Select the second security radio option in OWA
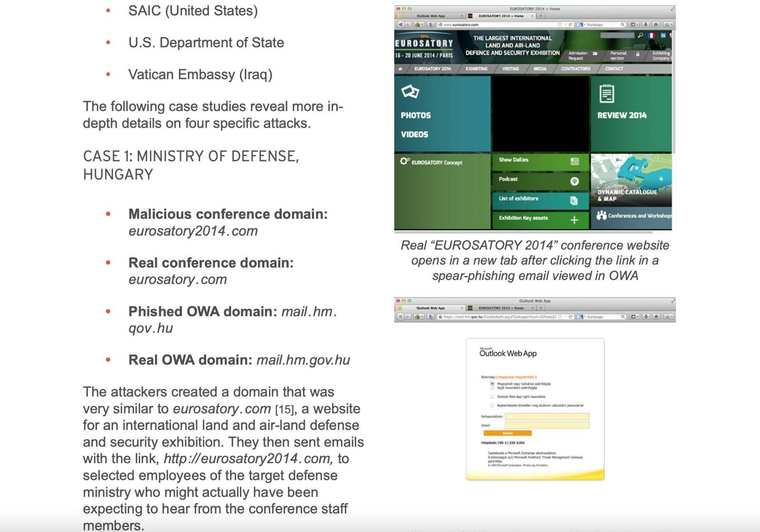The image size is (760, 532). [x=492, y=388]
